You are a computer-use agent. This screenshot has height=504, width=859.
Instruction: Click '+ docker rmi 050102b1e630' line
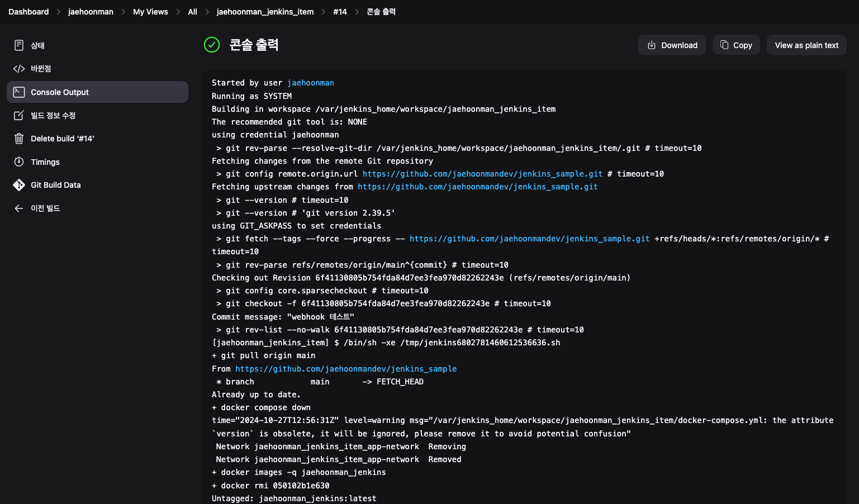point(270,486)
